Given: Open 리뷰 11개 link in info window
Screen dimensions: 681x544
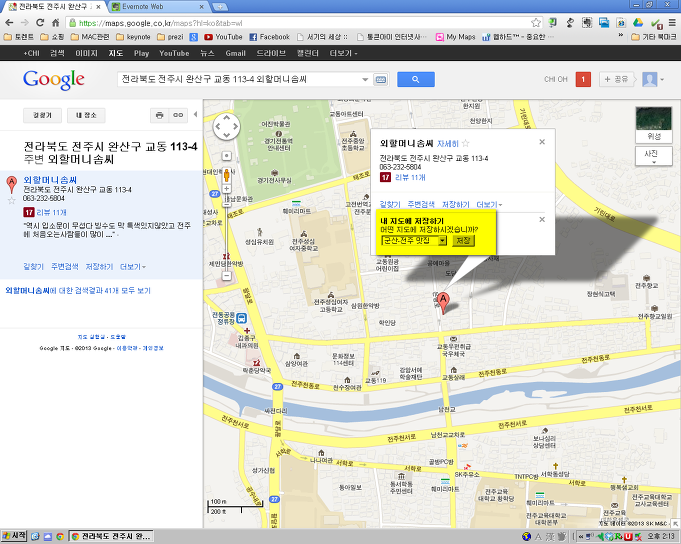Looking at the screenshot, I should pos(410,177).
